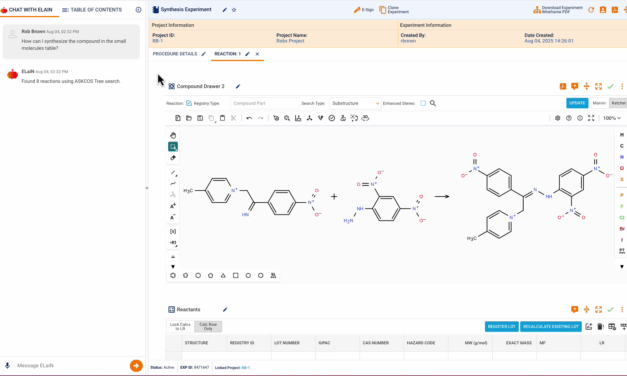Enable the Enhanced Stereo checkbox

[423, 103]
